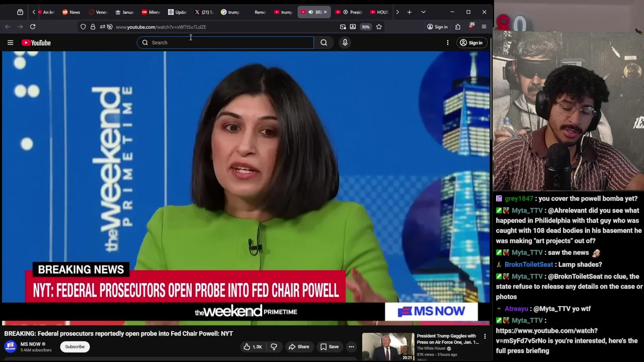
Task: Open the MS NOW channel avatar
Action: 11,346
